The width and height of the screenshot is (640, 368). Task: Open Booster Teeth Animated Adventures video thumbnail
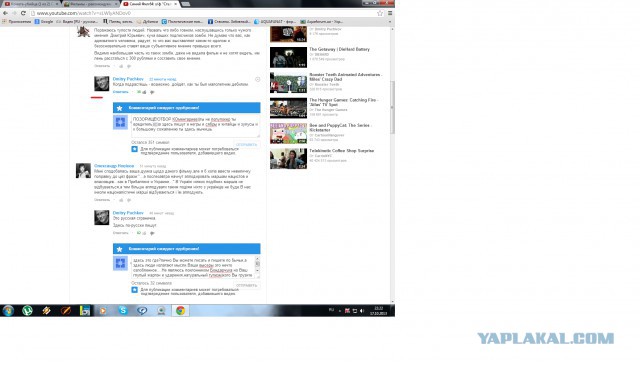pos(288,83)
